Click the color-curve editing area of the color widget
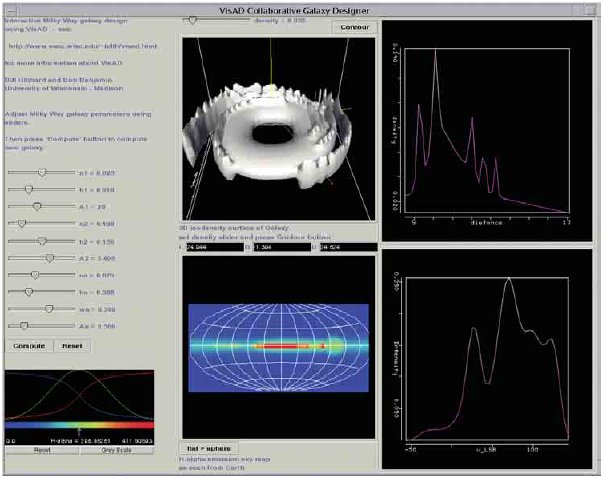This screenshot has width=605, height=479. tap(79, 395)
